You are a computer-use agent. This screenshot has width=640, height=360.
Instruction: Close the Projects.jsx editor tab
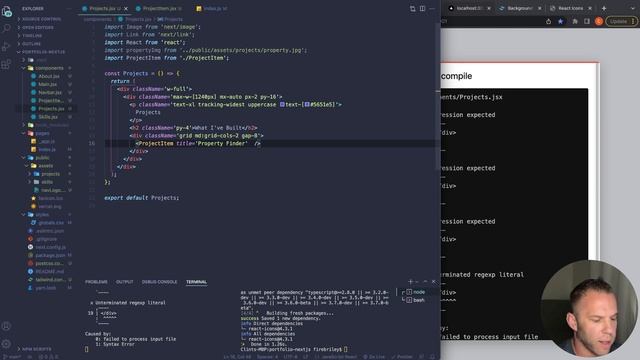(x=126, y=9)
